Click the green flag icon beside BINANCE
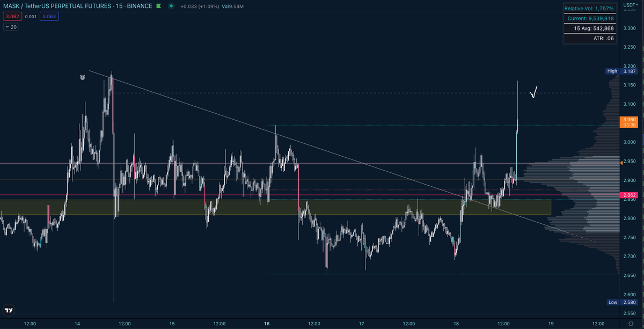This screenshot has width=644, height=329. (159, 6)
